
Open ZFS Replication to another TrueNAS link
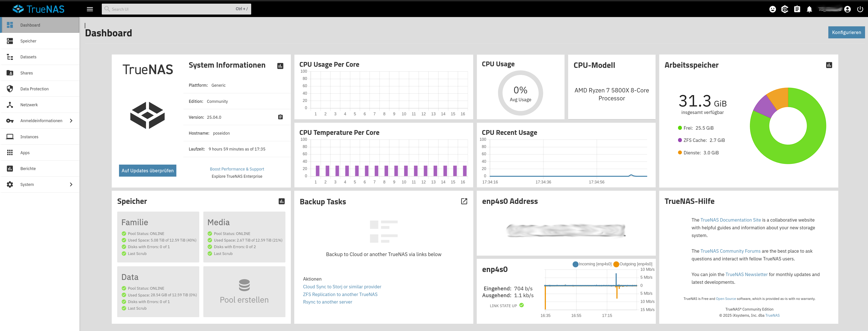340,294
